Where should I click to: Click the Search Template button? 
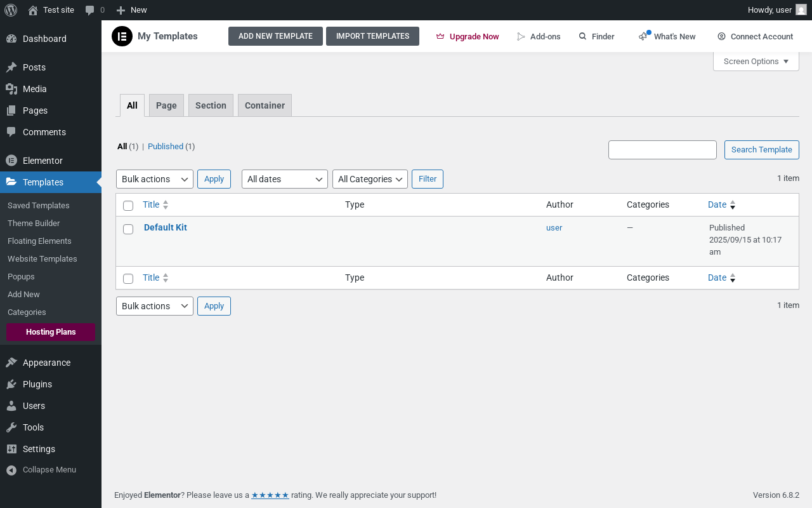click(761, 150)
